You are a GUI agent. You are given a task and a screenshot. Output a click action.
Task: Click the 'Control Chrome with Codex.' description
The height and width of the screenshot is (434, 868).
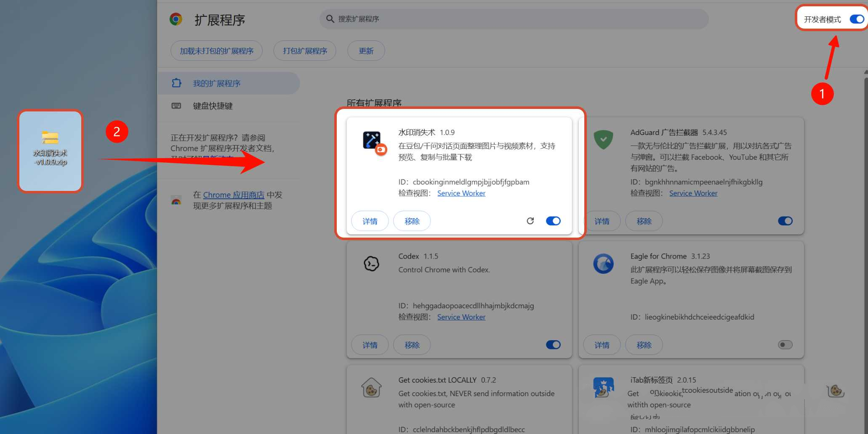pyautogui.click(x=444, y=270)
